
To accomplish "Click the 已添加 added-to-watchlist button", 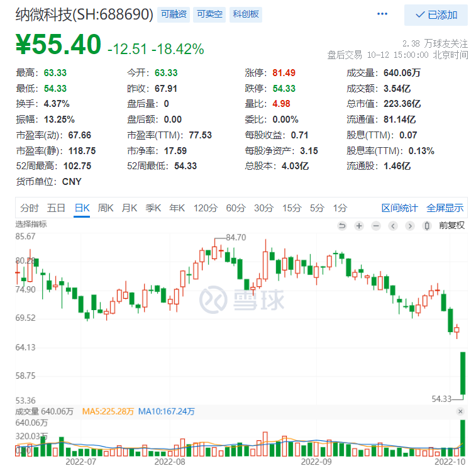I will (436, 15).
